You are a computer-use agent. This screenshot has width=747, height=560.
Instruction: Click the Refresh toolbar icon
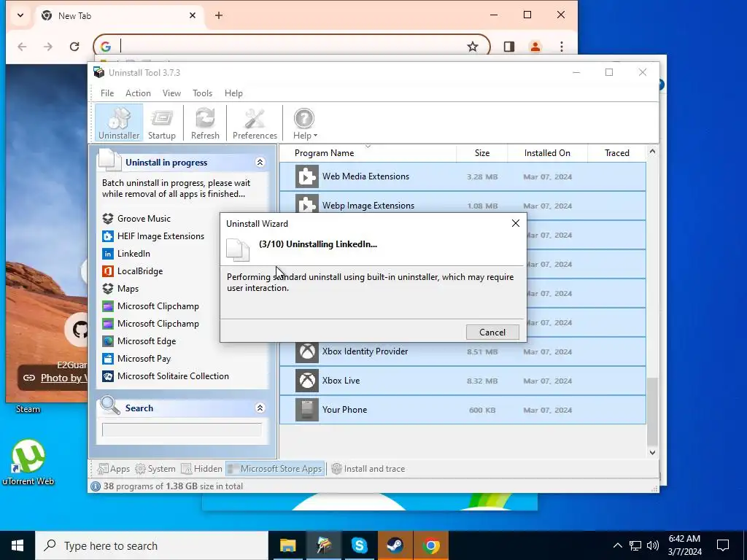(x=205, y=122)
